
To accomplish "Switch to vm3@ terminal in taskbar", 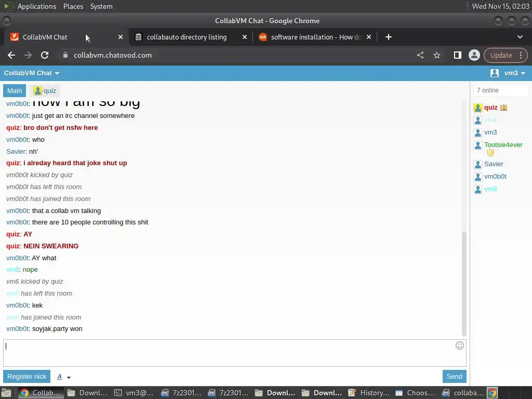I will pyautogui.click(x=134, y=393).
